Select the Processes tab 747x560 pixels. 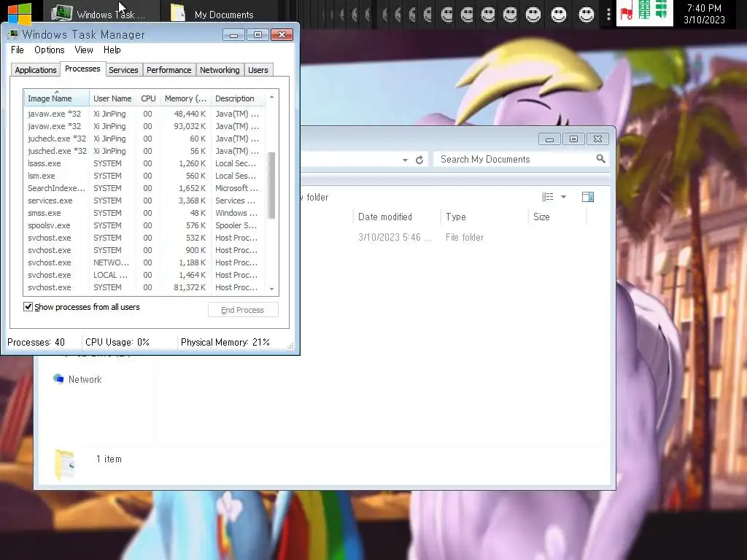82,69
